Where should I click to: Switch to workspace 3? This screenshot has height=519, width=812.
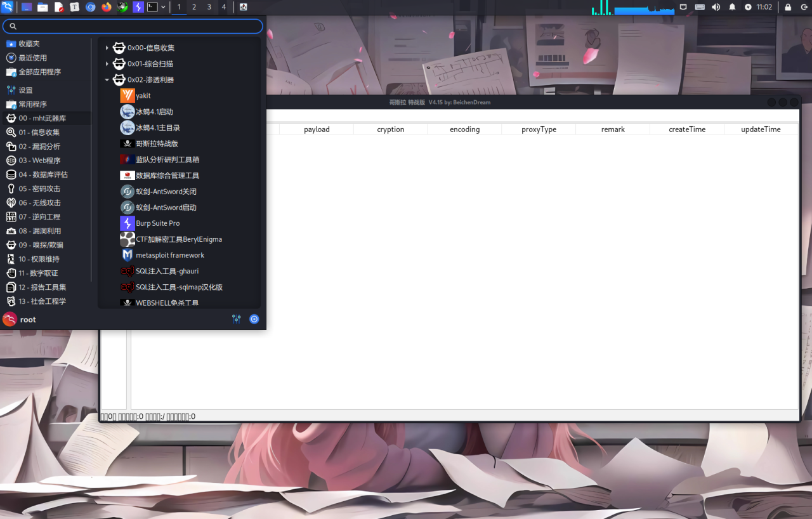[209, 7]
